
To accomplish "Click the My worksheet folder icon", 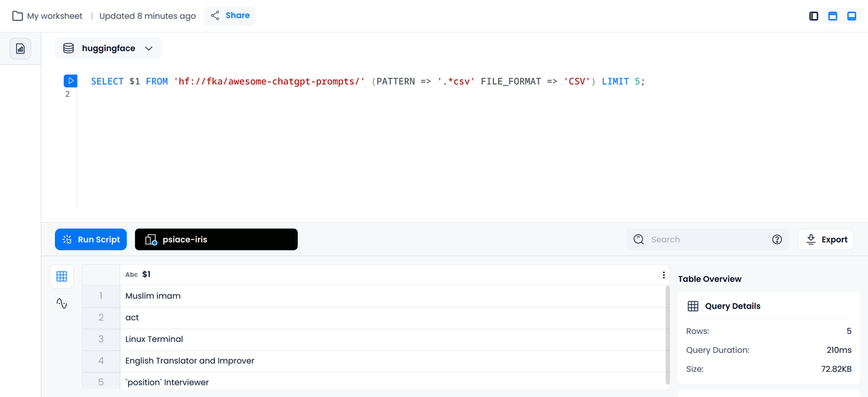I will coord(18,16).
